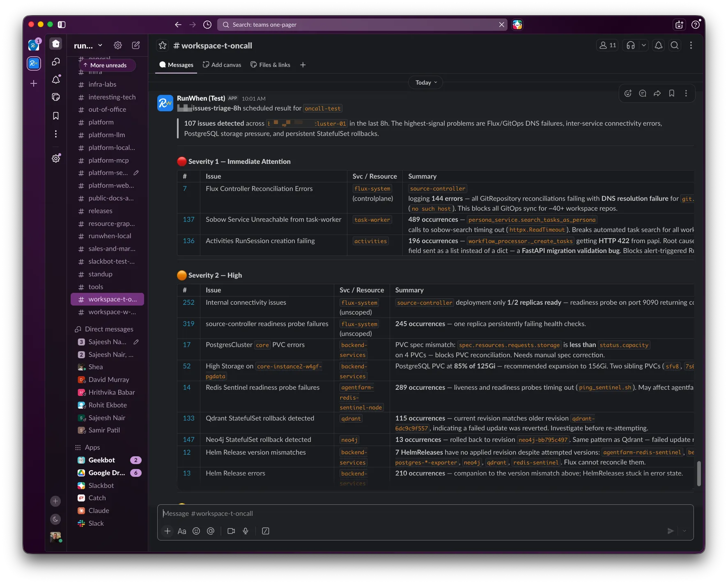Image resolution: width=728 pixels, height=584 pixels.
Task: Switch to Messages tab
Action: coord(176,65)
